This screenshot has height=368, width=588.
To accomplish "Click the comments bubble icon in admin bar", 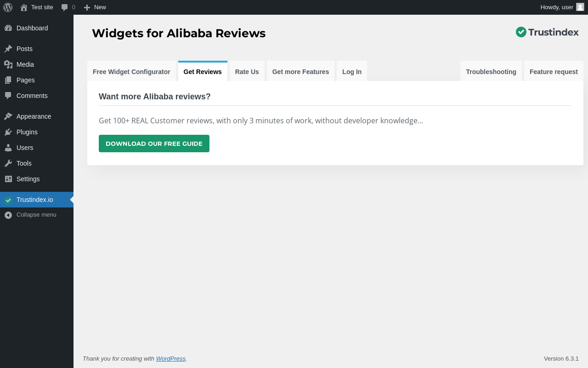I will tap(65, 7).
